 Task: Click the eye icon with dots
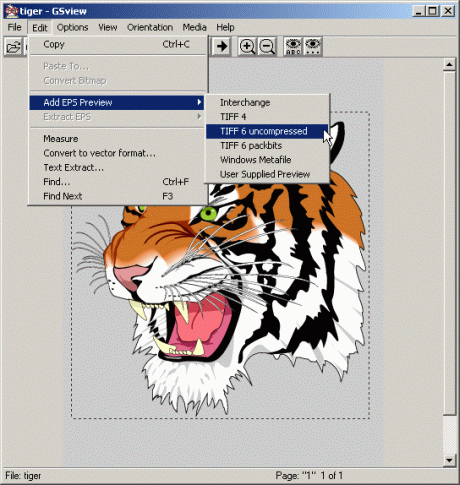click(313, 46)
